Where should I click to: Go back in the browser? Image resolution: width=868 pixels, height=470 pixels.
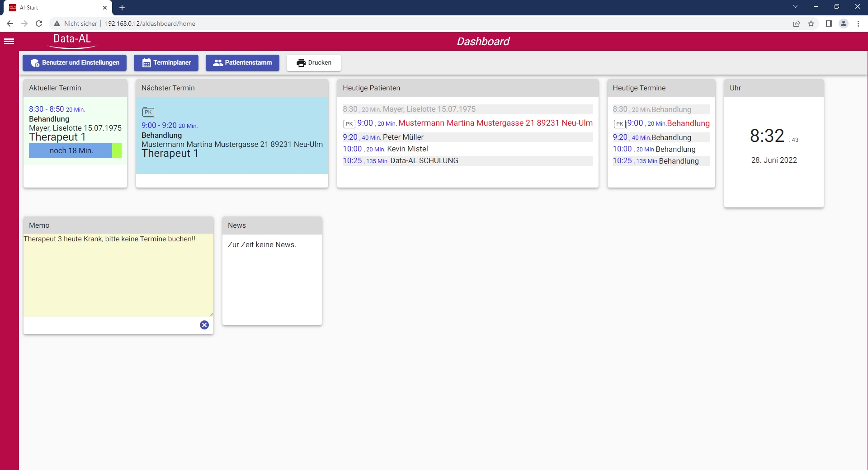10,23
